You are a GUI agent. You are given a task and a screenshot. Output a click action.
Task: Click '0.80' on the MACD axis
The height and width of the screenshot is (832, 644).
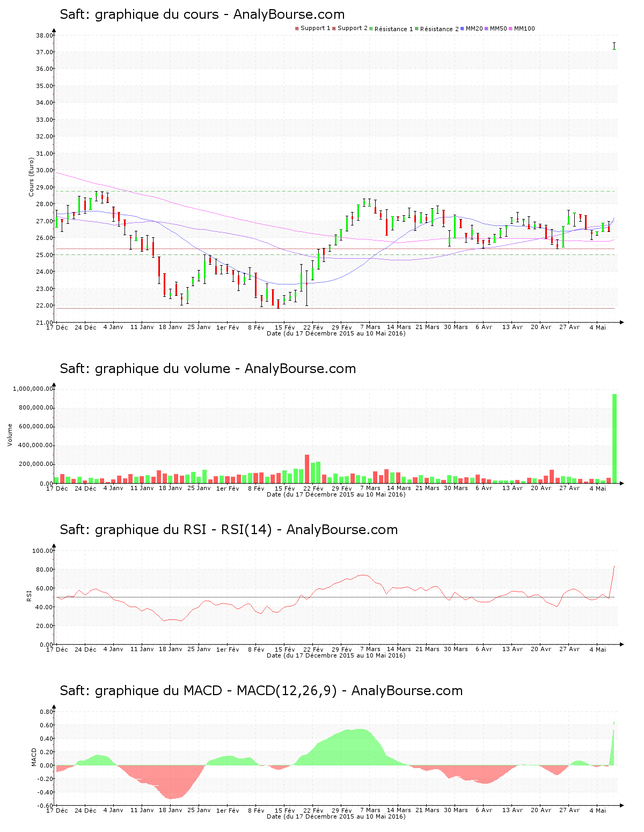pyautogui.click(x=47, y=712)
